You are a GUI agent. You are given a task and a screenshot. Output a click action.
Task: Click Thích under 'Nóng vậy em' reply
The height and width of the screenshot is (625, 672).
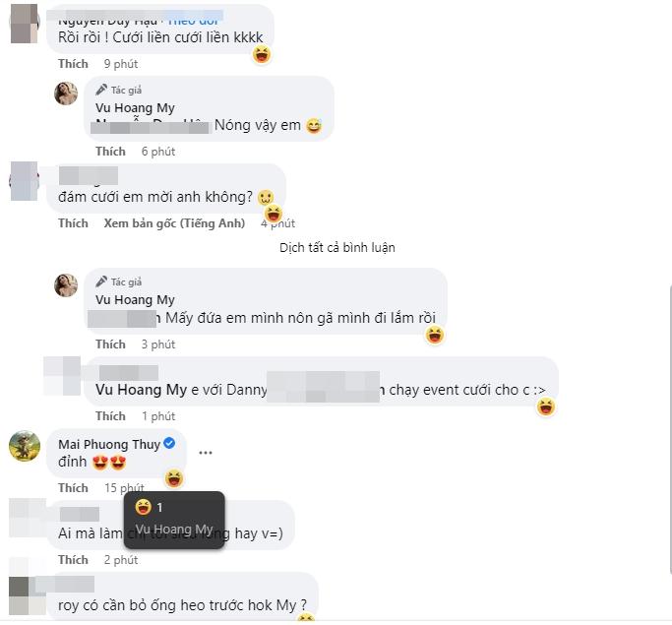tap(110, 152)
